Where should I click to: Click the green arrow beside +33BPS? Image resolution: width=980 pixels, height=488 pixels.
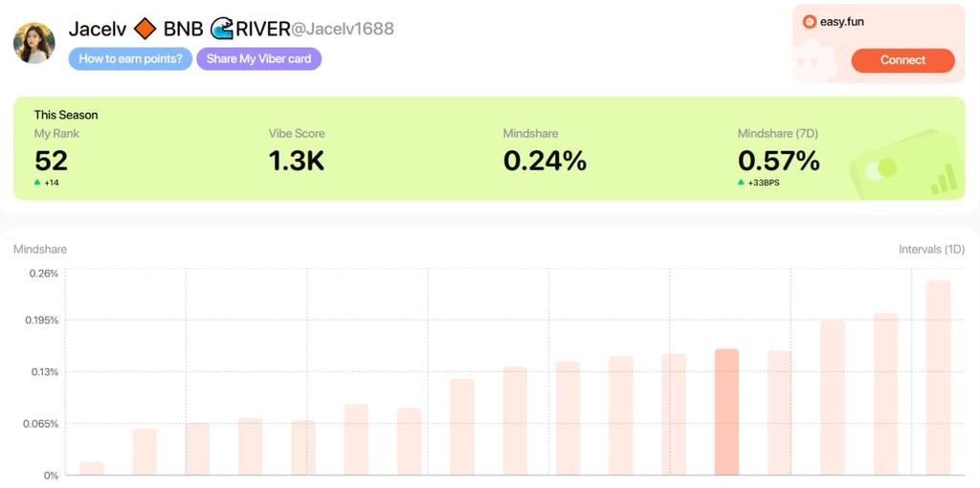pos(742,182)
